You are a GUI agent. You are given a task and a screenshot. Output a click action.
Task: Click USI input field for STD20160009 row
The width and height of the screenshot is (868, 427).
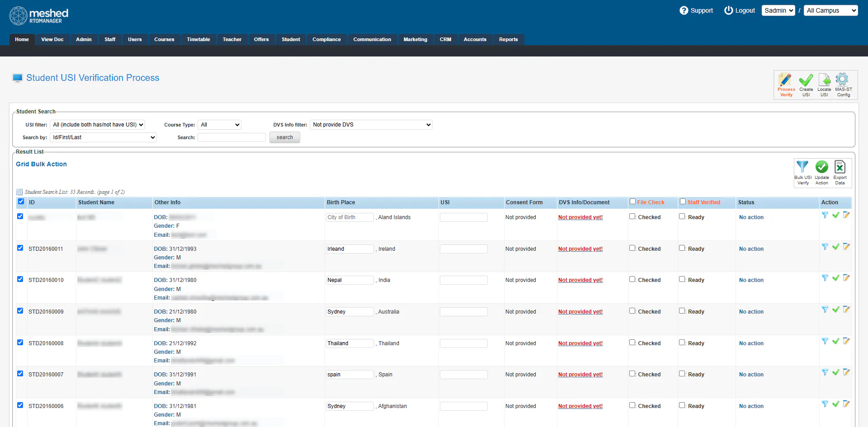click(464, 312)
